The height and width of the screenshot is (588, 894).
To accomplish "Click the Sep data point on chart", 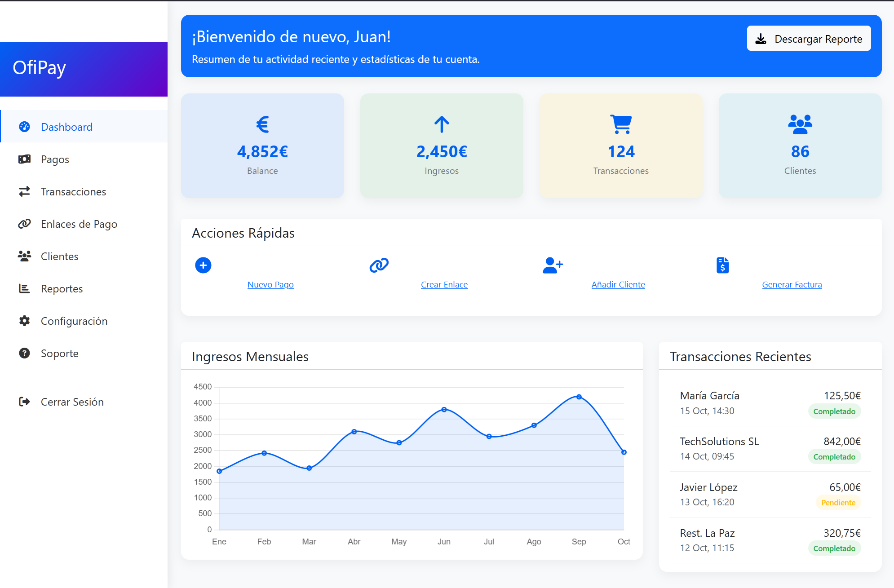I will pos(579,397).
